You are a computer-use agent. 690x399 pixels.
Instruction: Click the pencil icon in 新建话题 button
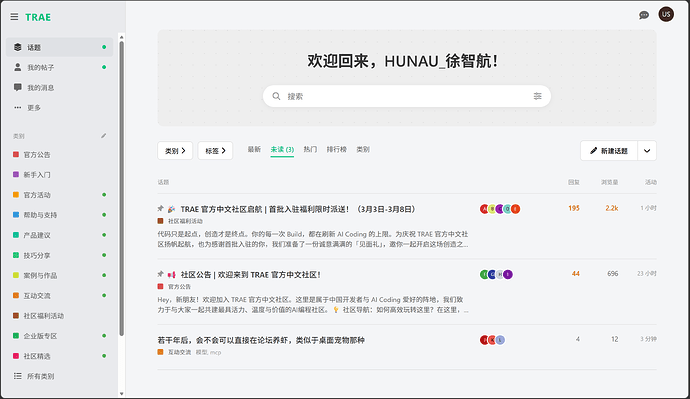(x=594, y=151)
